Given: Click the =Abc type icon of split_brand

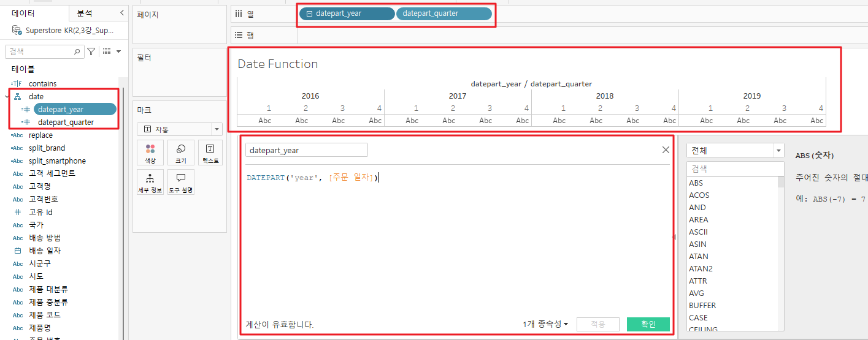Looking at the screenshot, I should click(17, 148).
